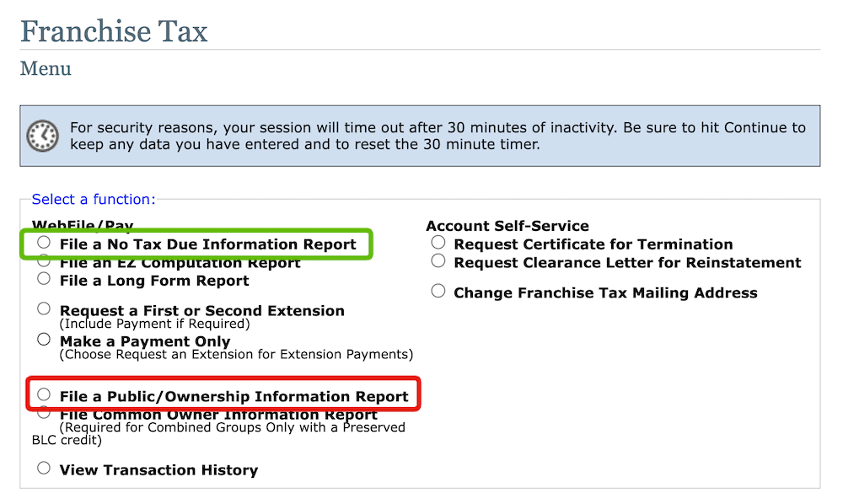843x504 pixels.
Task: Select Change Franchise Tax Mailing Address
Action: tap(438, 291)
